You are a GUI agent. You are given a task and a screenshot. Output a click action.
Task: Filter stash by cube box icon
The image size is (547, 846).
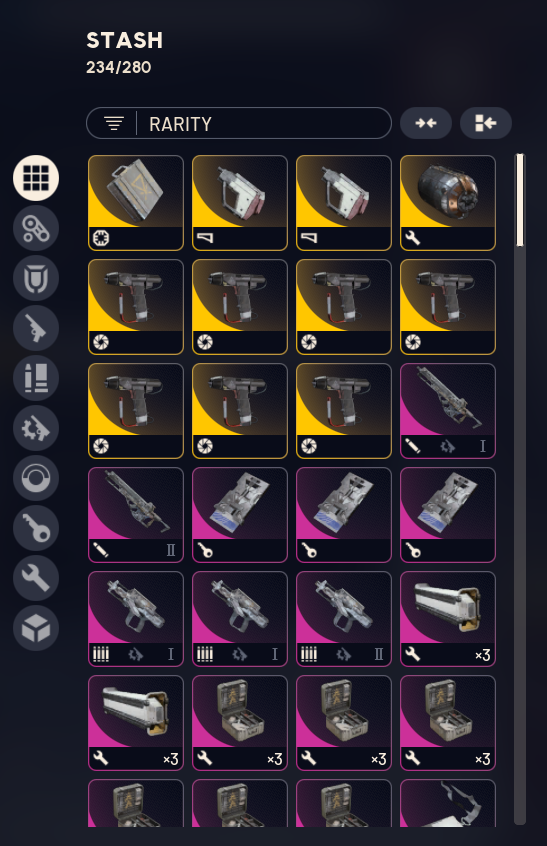click(x=36, y=628)
